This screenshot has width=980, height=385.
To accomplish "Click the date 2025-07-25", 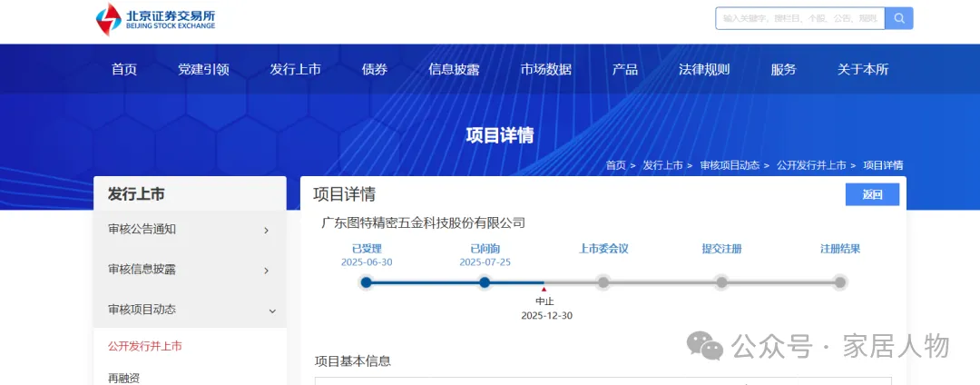I will 485,262.
